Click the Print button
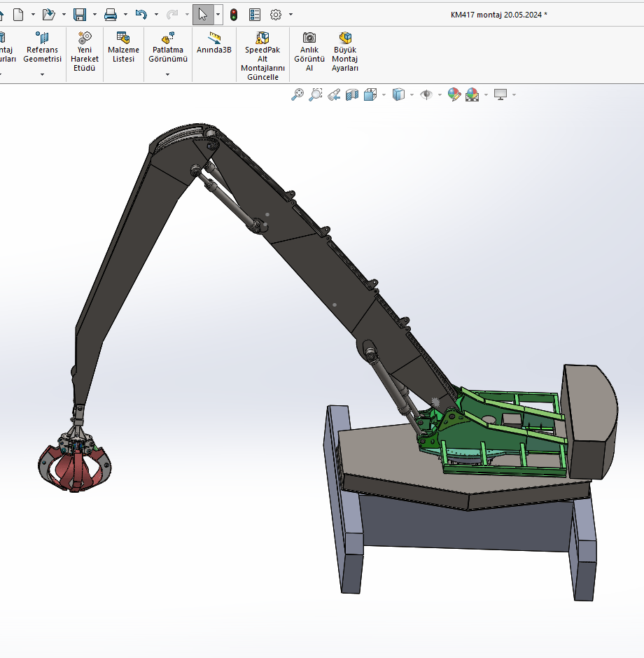Image resolution: width=644 pixels, height=658 pixels. click(x=111, y=14)
